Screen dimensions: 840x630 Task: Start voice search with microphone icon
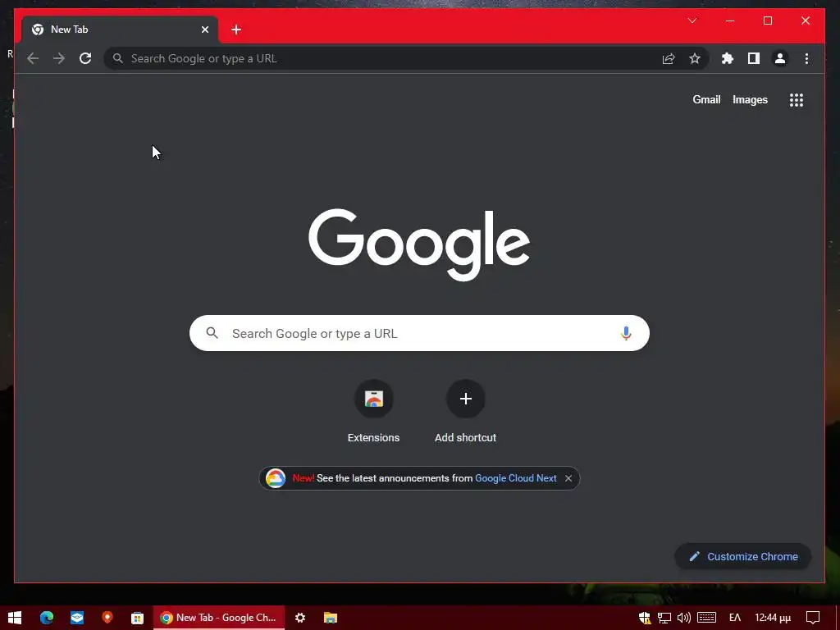pos(626,333)
